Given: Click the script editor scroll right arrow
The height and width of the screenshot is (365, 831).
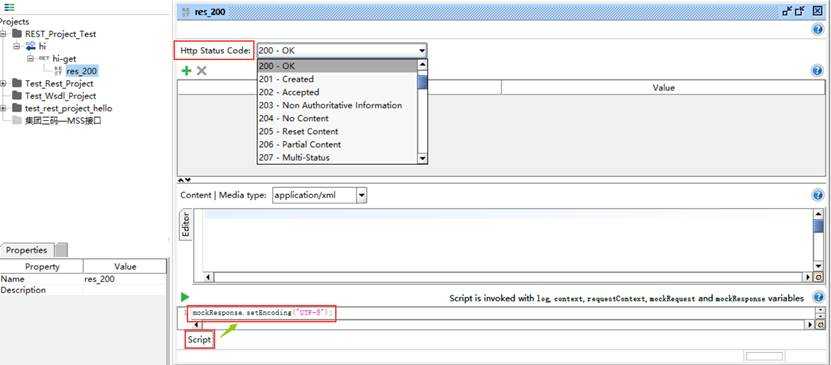Looking at the screenshot, I should pos(809,324).
